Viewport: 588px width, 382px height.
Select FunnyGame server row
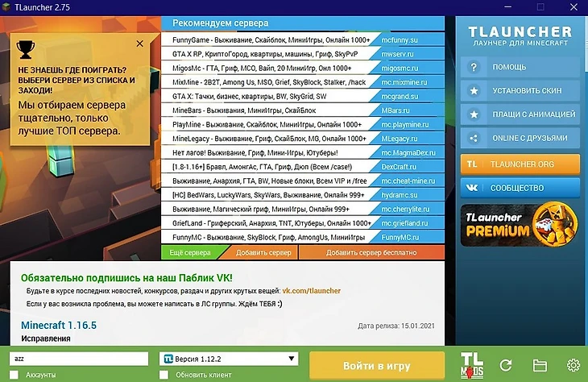point(303,39)
